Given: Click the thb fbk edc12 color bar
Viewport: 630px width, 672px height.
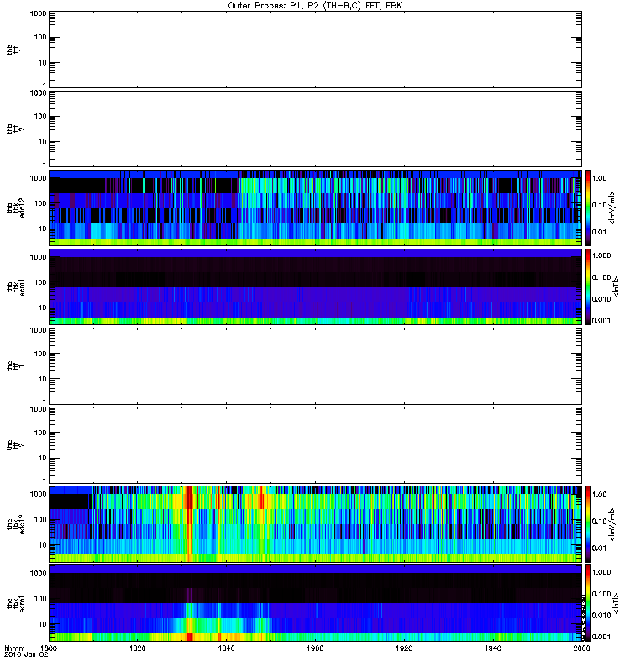Looking at the screenshot, I should tap(588, 207).
